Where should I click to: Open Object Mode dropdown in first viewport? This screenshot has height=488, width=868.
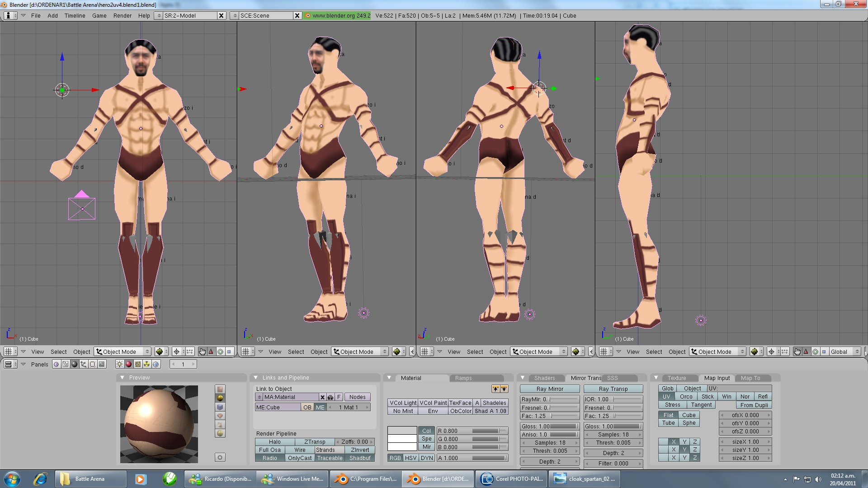[123, 352]
